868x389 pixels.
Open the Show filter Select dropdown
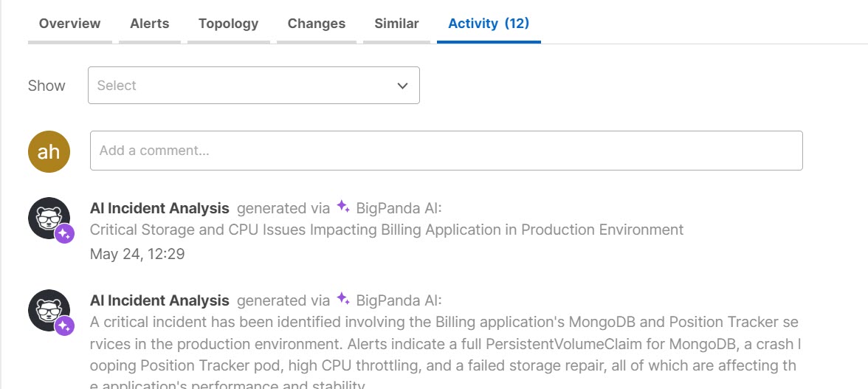pos(254,85)
